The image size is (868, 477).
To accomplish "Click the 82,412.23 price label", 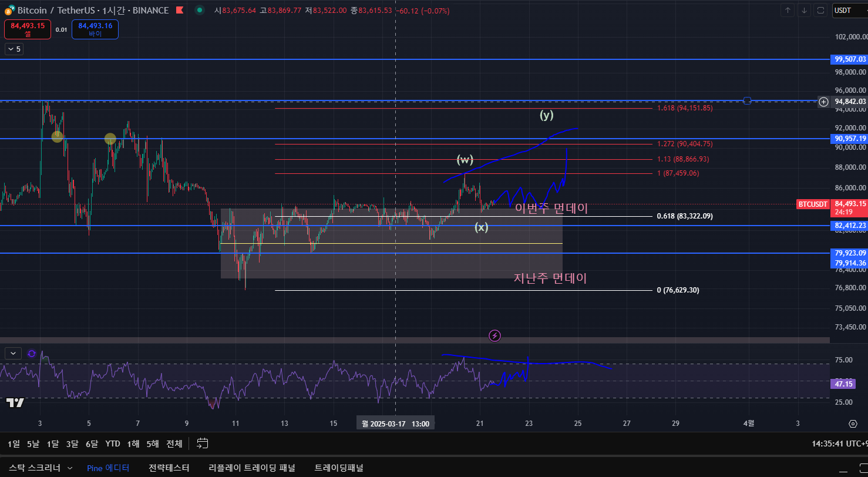I will tap(850, 226).
